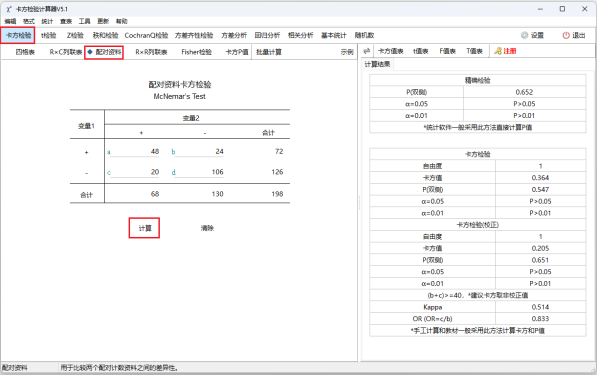Screen dimensions: 597x375
Task: Open the t值表 lookup table
Action: [421, 51]
